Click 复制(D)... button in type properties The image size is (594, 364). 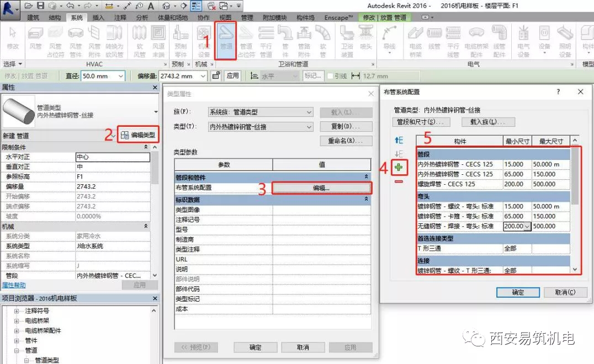click(346, 126)
